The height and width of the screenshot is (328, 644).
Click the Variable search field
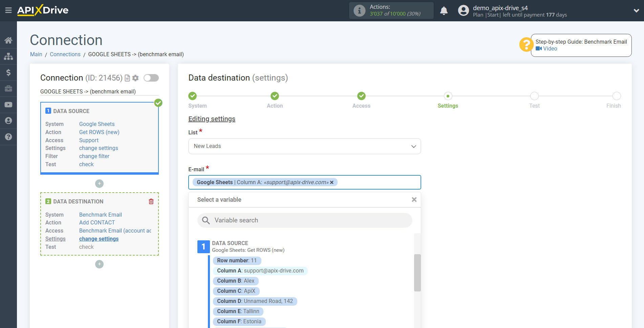tap(305, 220)
